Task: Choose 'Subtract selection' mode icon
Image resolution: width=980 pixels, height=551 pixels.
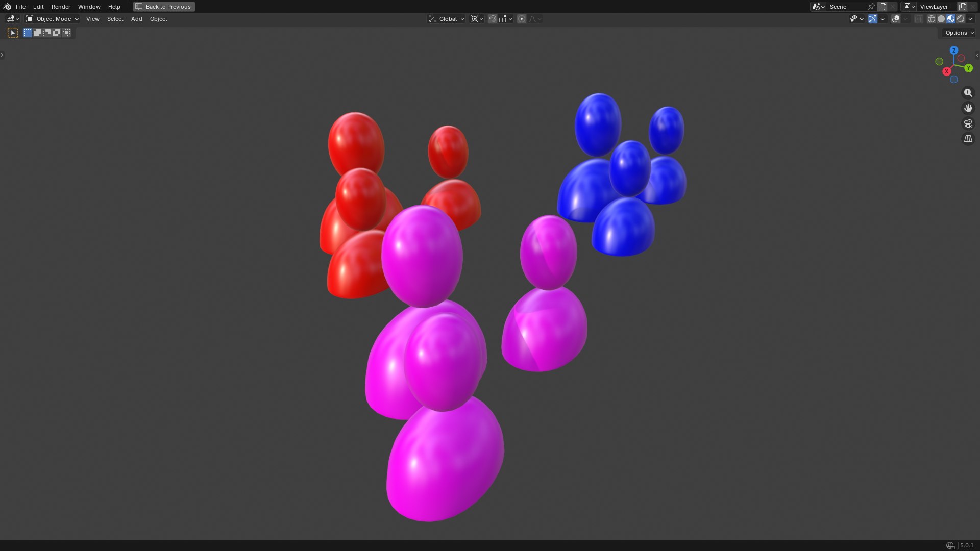Action: point(47,33)
